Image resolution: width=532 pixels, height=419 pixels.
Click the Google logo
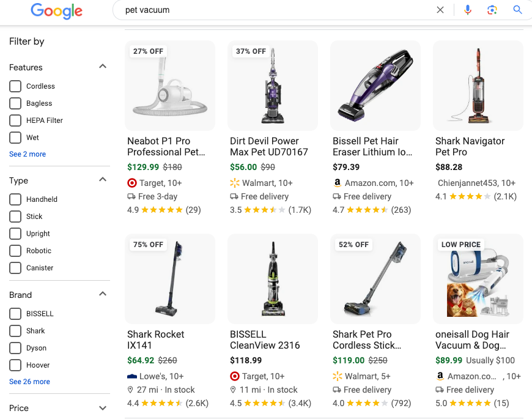click(x=56, y=11)
